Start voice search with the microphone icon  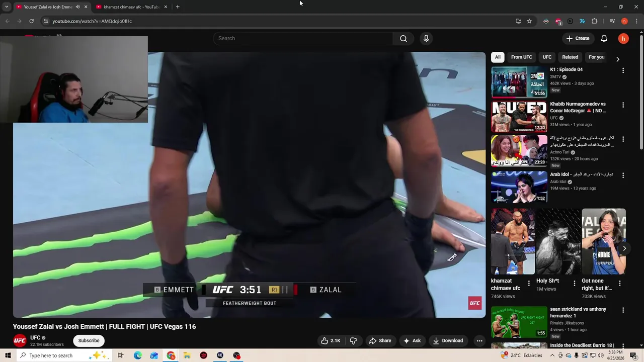point(426,39)
